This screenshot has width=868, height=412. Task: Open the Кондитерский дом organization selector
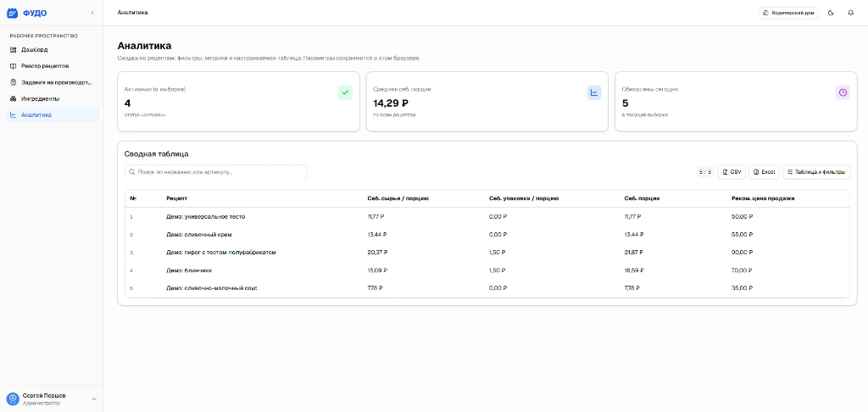coord(788,13)
